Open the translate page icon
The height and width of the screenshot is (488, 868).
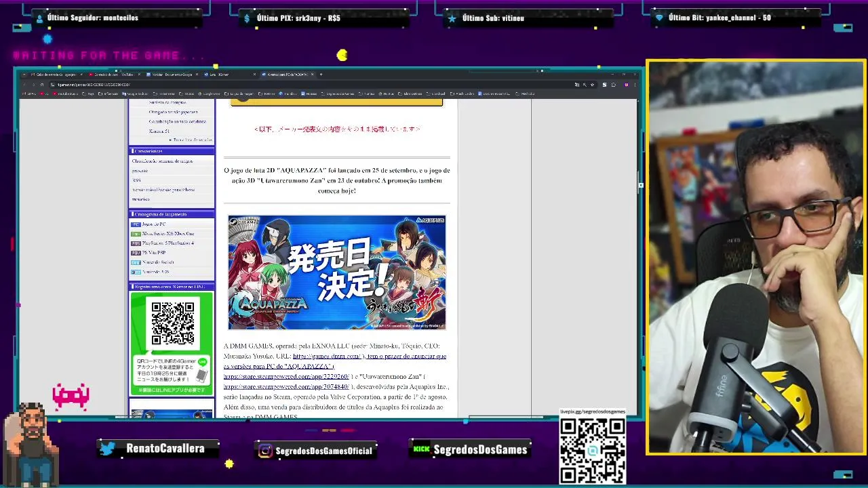point(577,85)
